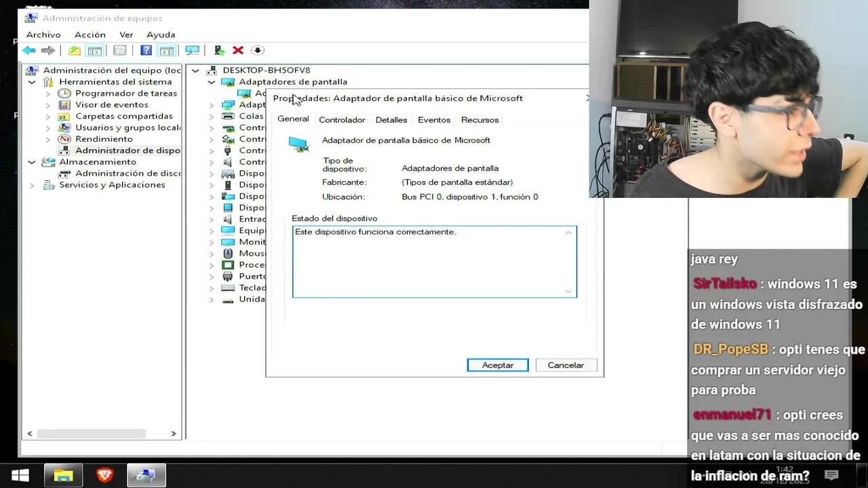Click the Properties sheet toolbar icon
This screenshot has height=488, width=868.
[x=120, y=50]
